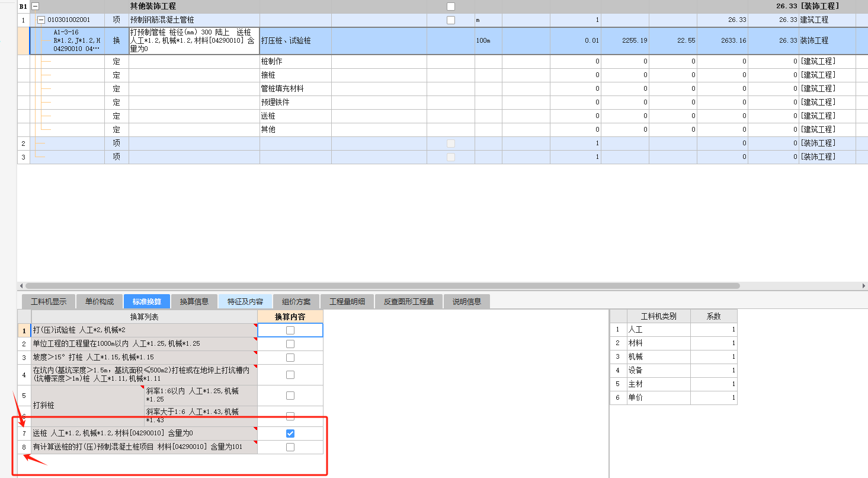Image resolution: width=868 pixels, height=478 pixels.
Task: Select the 预埋铁件 row
Action: click(296, 103)
